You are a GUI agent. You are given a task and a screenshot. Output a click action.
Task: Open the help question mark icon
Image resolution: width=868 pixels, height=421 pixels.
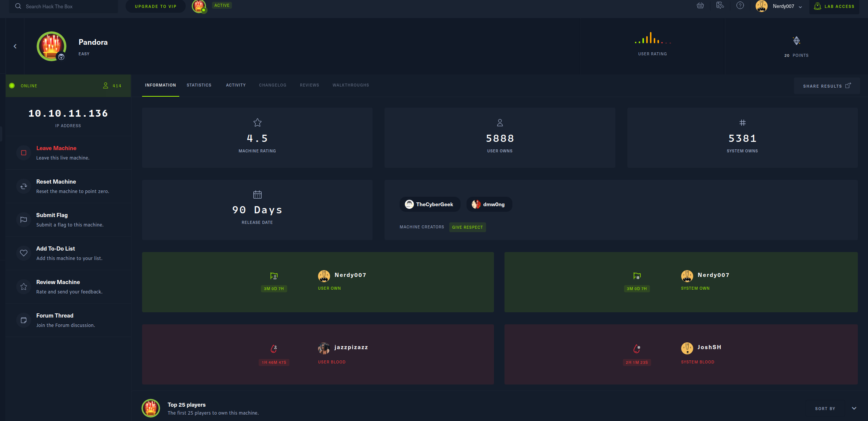point(740,6)
